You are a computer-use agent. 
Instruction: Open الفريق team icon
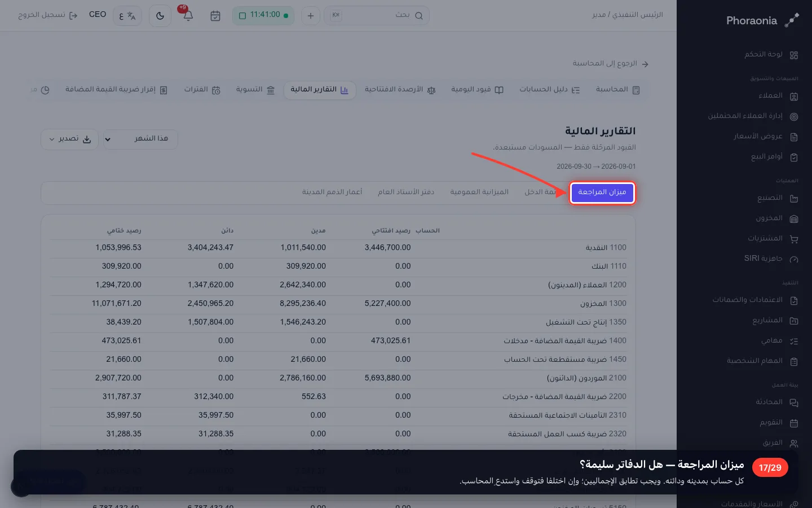pos(794,443)
